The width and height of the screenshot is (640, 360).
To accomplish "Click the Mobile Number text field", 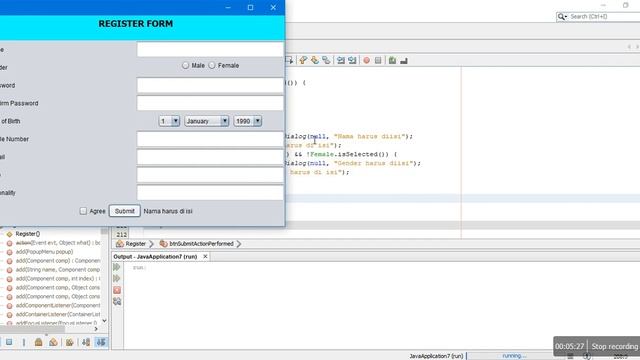I will [x=210, y=139].
